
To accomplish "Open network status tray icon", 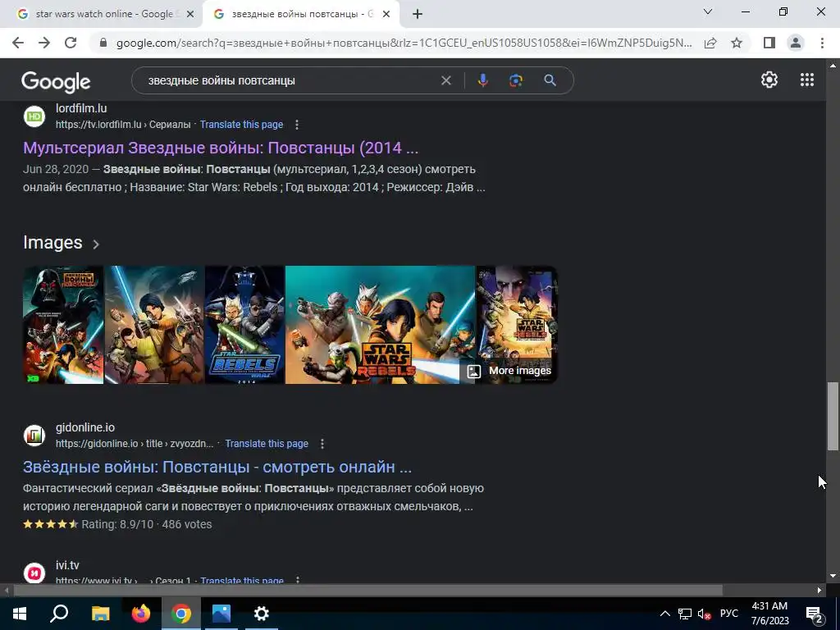I will coord(684,614).
